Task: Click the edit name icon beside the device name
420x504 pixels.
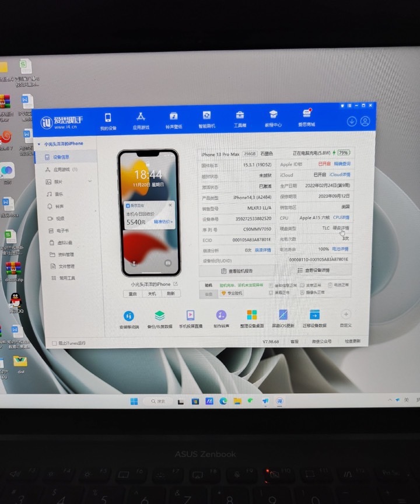Action: pos(176,284)
